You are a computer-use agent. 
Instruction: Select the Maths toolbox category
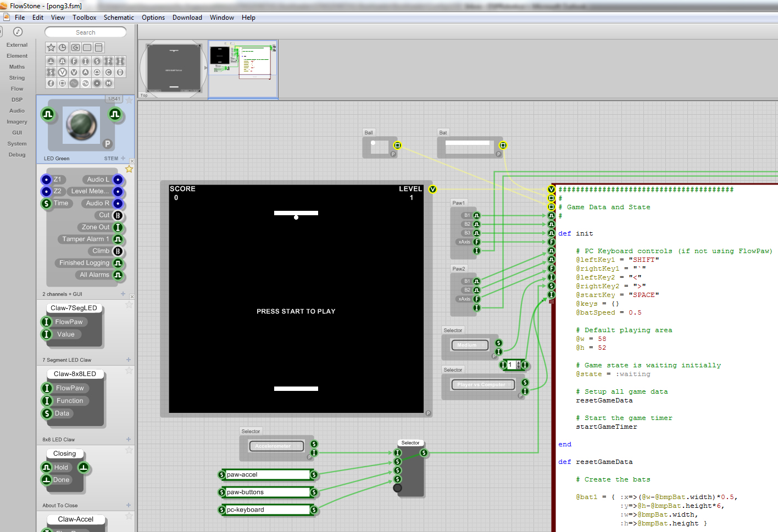coord(17,67)
